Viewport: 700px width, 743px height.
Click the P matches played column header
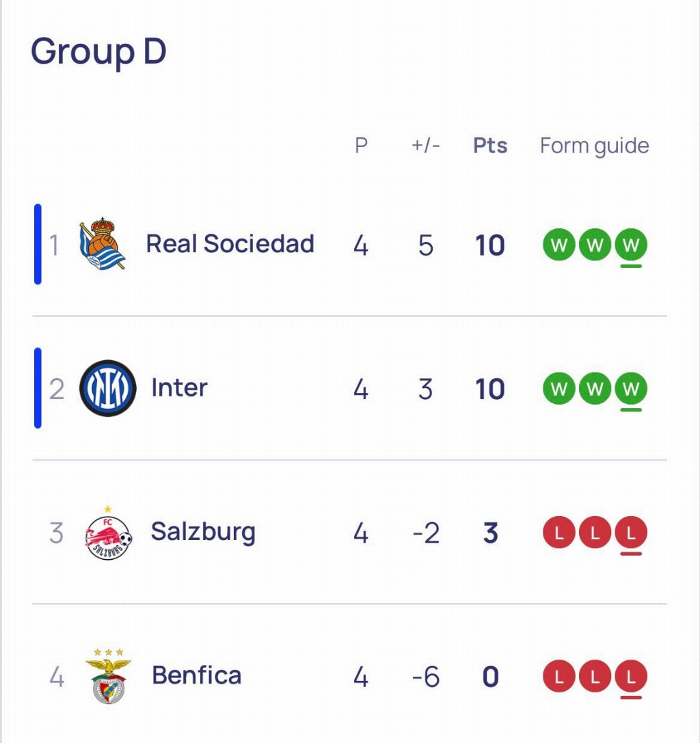(361, 146)
